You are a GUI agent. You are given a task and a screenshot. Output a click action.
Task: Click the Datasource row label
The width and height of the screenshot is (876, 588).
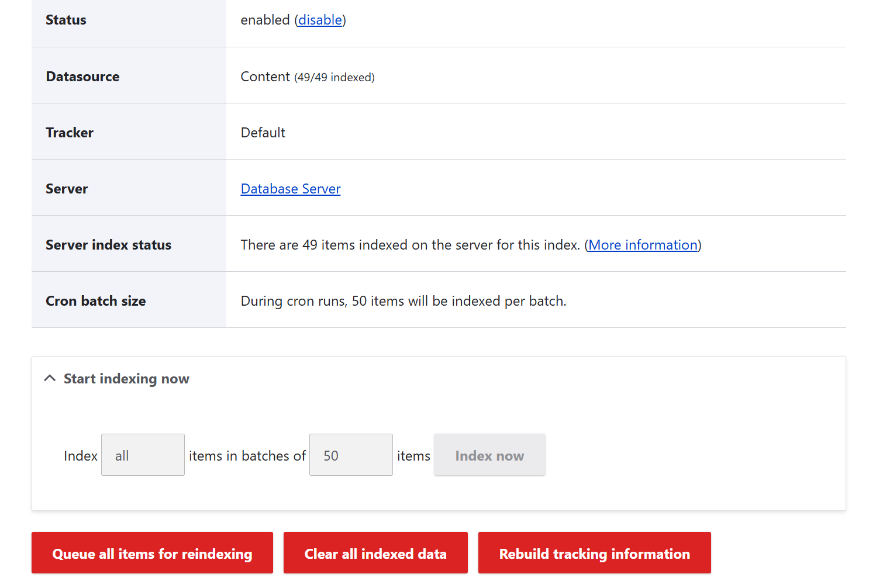click(x=82, y=76)
